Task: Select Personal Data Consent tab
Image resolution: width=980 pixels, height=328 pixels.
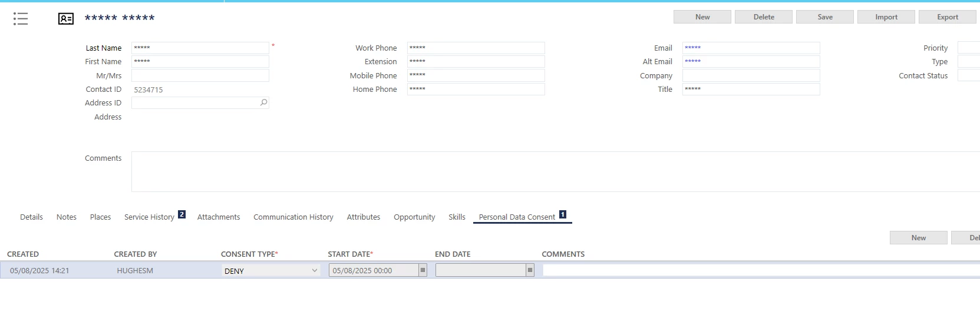Action: (517, 217)
